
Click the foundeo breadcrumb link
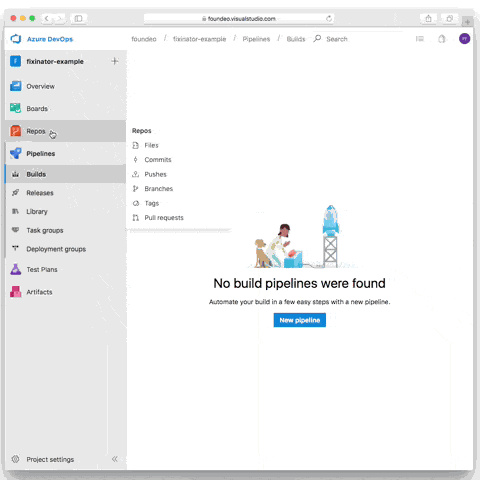click(x=144, y=39)
